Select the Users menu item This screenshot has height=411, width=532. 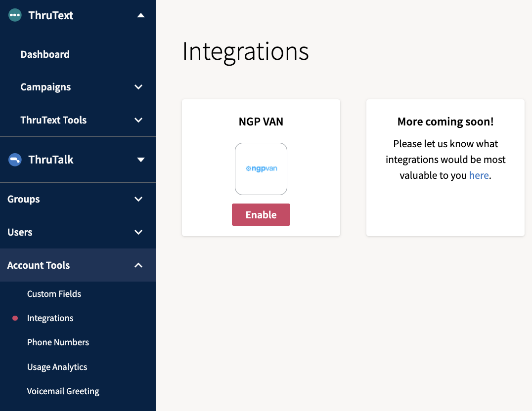(x=20, y=232)
